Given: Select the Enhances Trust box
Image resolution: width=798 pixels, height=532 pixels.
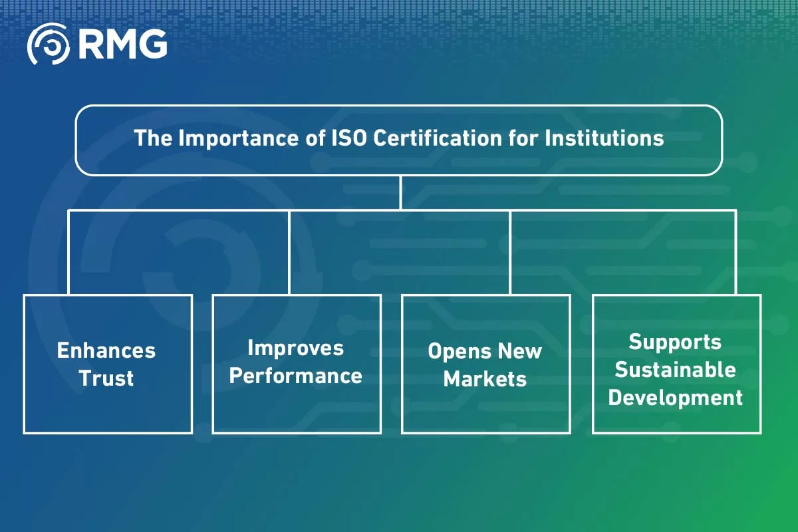Looking at the screenshot, I should [x=107, y=364].
